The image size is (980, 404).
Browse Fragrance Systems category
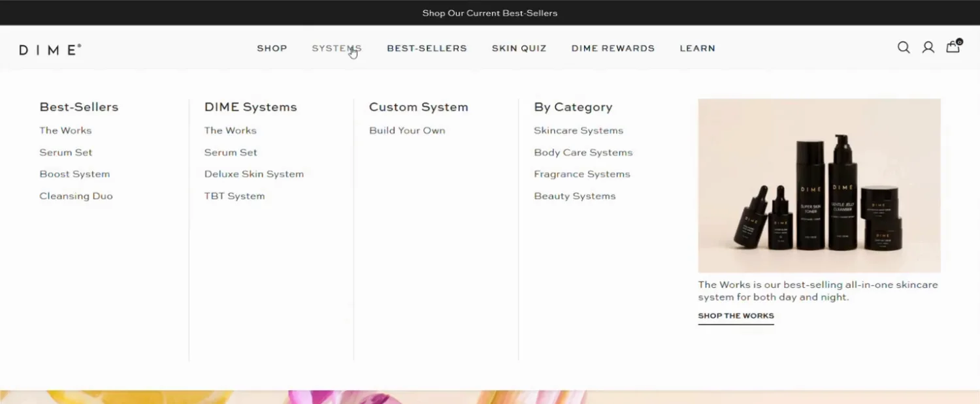pyautogui.click(x=582, y=174)
